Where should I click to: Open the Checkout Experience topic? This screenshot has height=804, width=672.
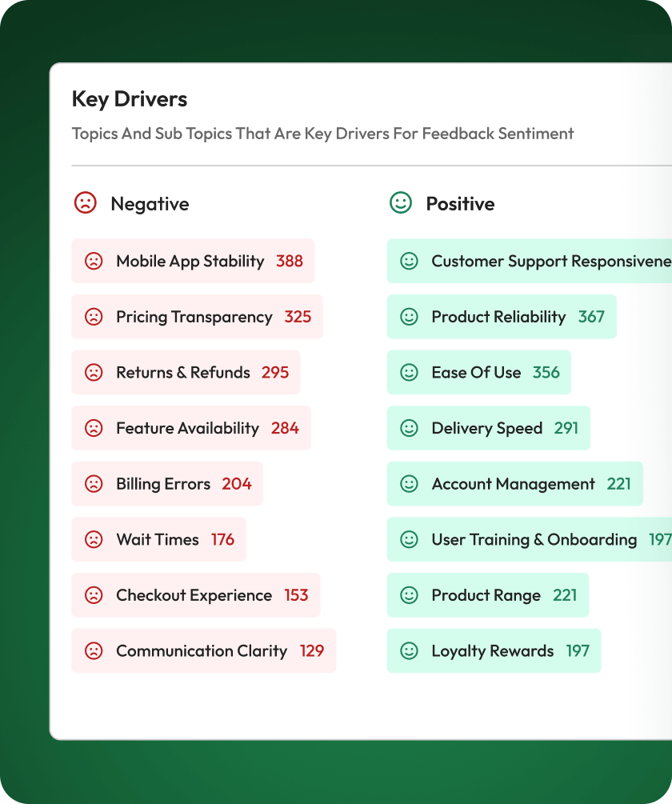coord(196,595)
